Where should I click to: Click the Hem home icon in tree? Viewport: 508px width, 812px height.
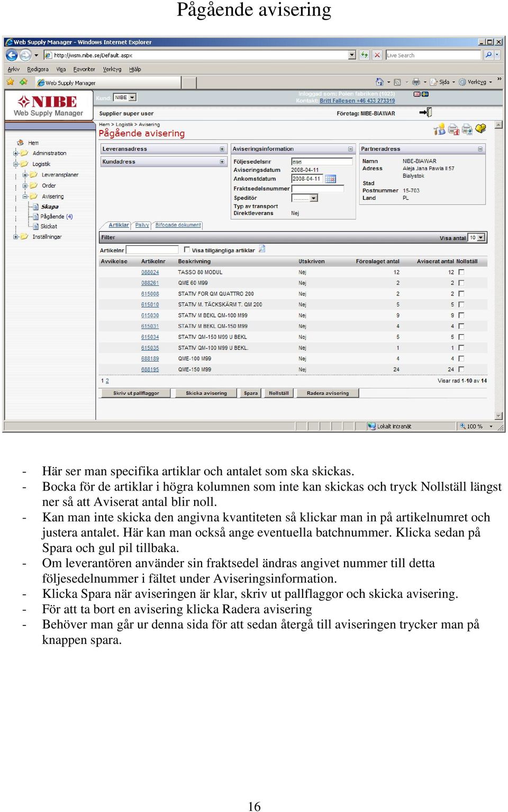[20, 143]
